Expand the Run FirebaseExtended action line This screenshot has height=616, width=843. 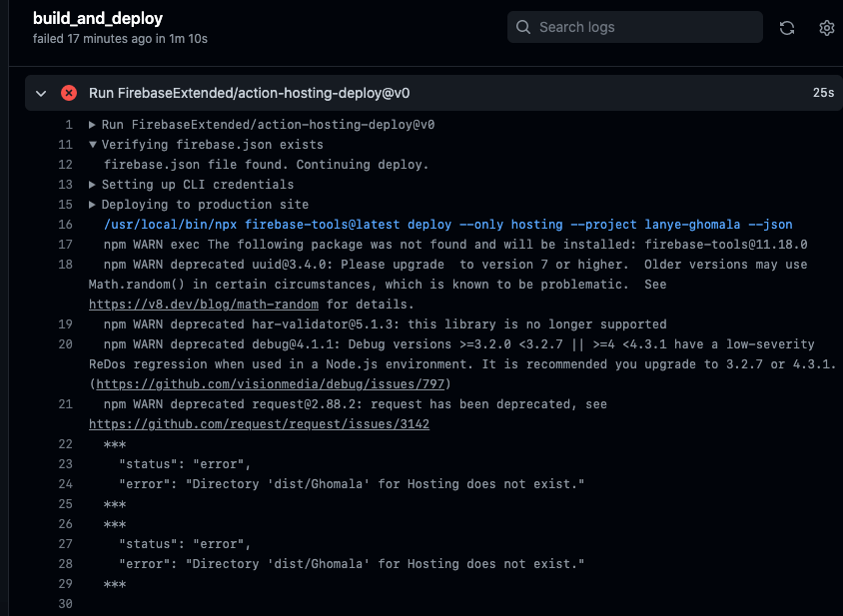pos(93,124)
